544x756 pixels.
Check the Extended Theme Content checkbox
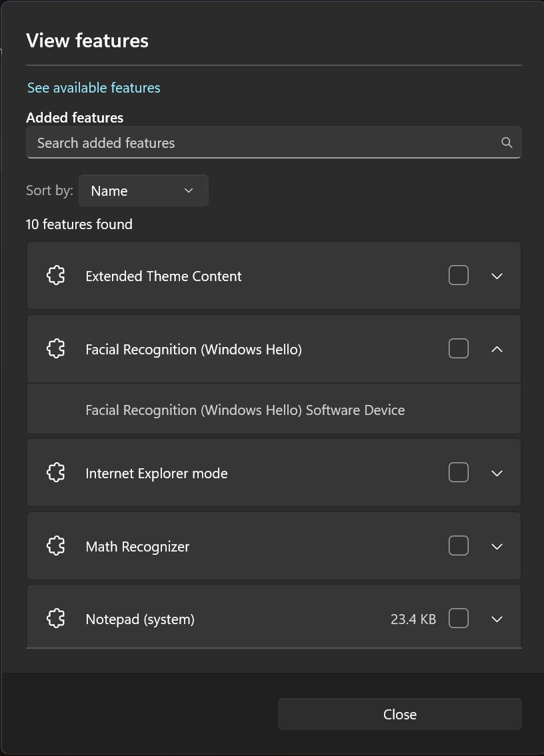(x=459, y=274)
